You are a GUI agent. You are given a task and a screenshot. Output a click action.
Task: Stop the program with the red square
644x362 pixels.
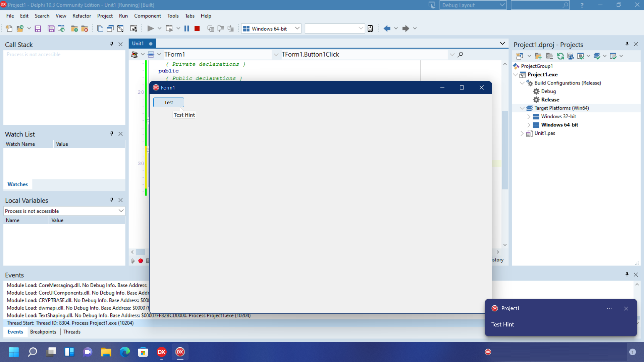tap(197, 28)
